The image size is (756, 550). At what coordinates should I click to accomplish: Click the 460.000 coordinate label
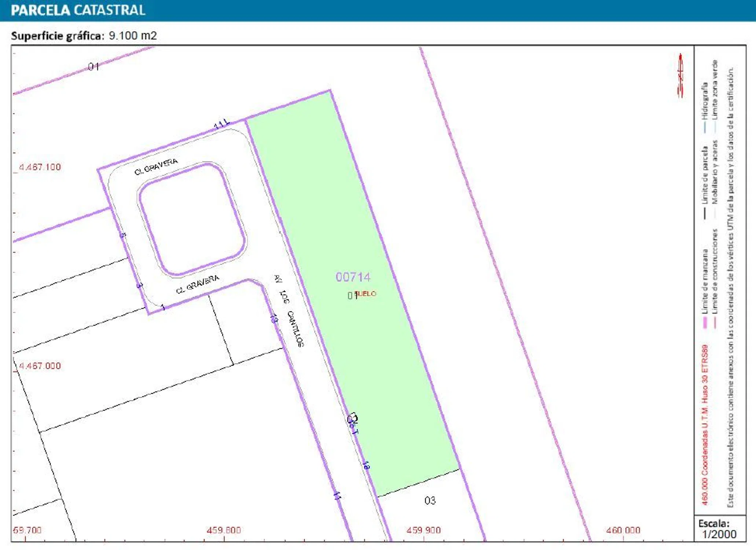click(x=623, y=530)
